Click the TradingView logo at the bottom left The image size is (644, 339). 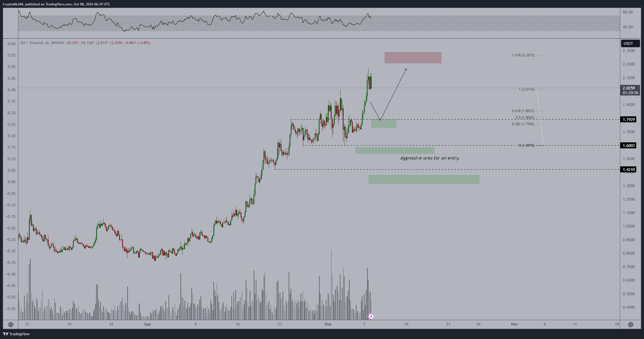(x=16, y=334)
